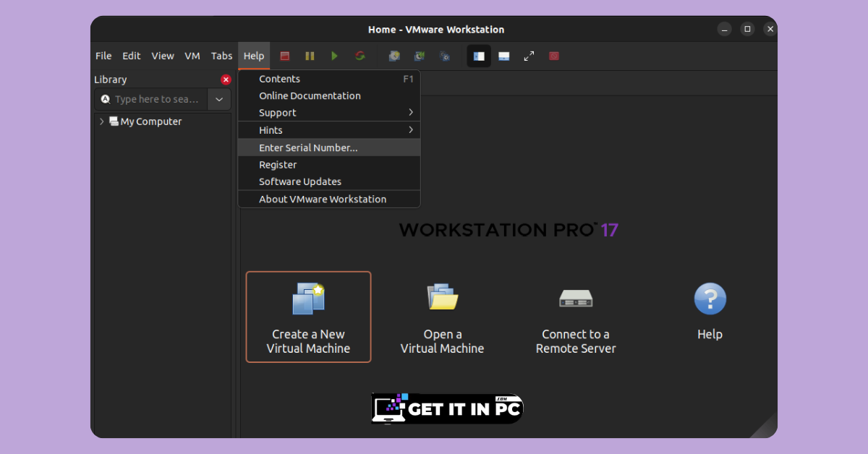
Task: Maximize the VMware Workstation window
Action: coord(748,30)
